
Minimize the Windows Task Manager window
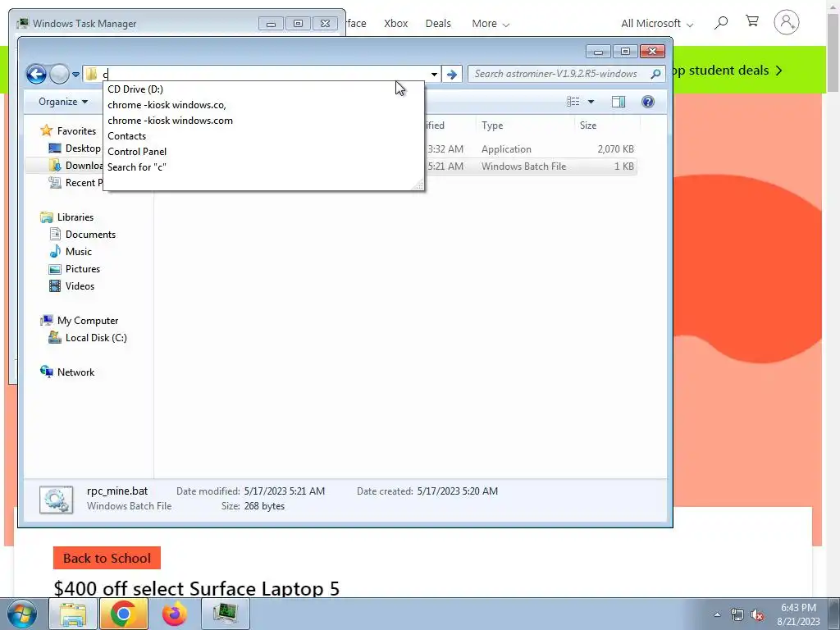271,24
